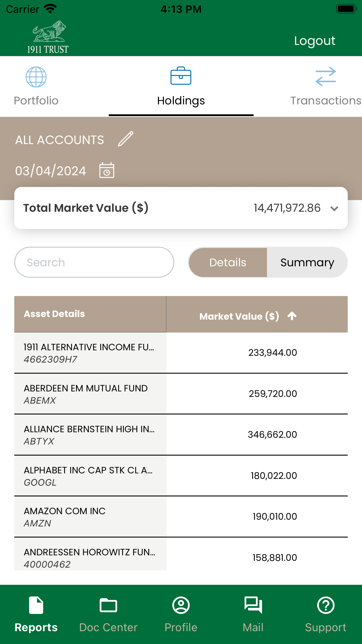Image resolution: width=362 pixels, height=644 pixels.
Task: Select the Holdings briefcase icon
Action: (181, 76)
